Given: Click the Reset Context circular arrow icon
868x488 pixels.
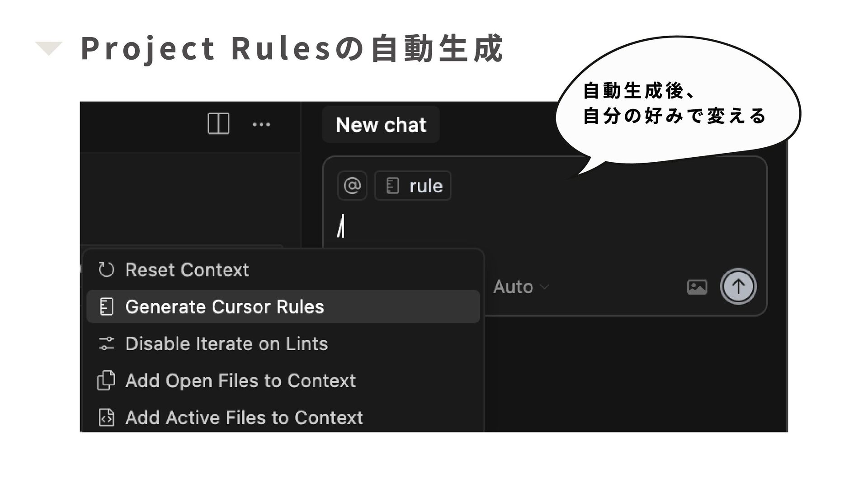Looking at the screenshot, I should pos(107,270).
